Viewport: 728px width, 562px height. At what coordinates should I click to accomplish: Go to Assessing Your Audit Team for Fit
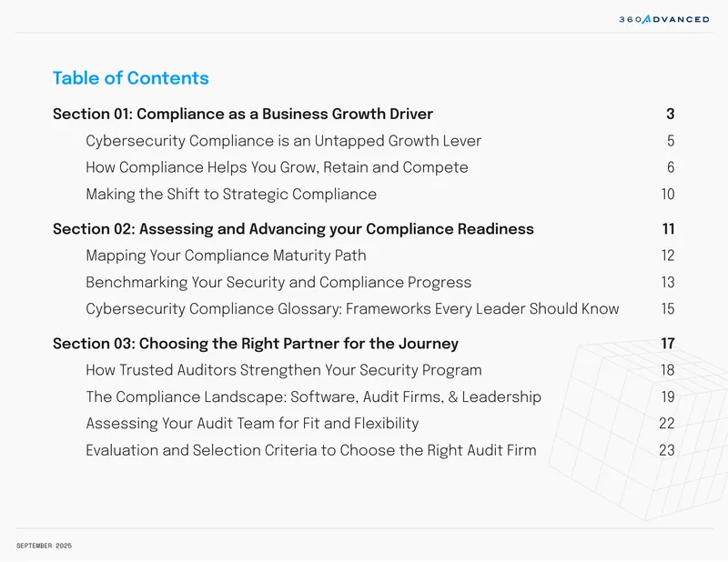[x=252, y=424]
